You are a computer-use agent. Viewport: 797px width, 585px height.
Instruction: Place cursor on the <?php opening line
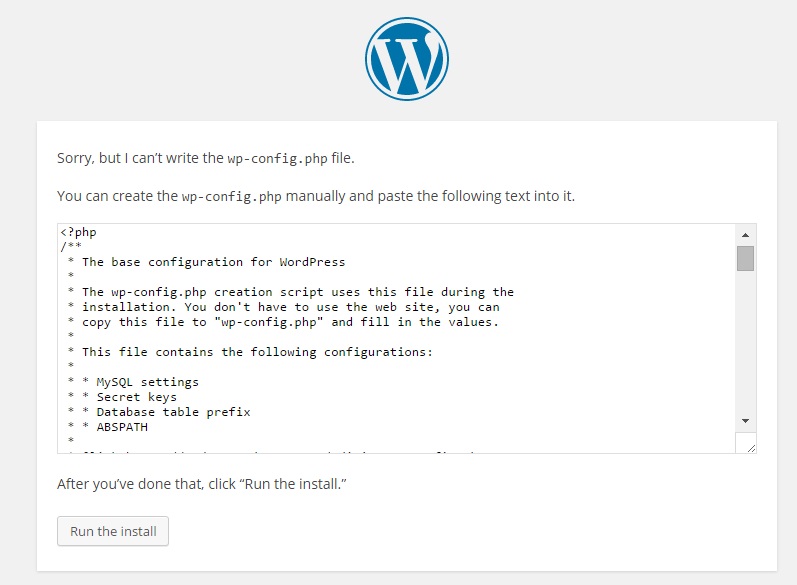click(78, 232)
